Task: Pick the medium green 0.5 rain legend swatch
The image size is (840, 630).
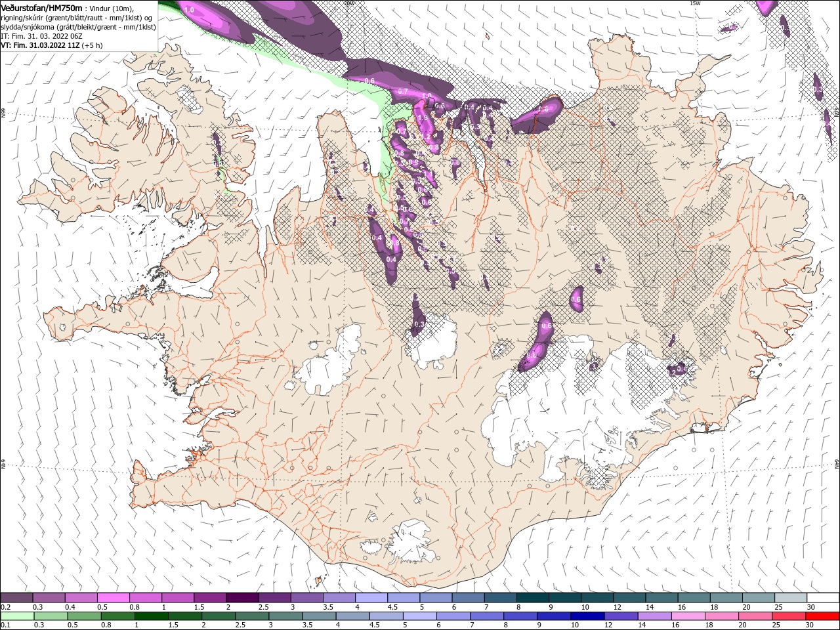Action: pyautogui.click(x=84, y=616)
